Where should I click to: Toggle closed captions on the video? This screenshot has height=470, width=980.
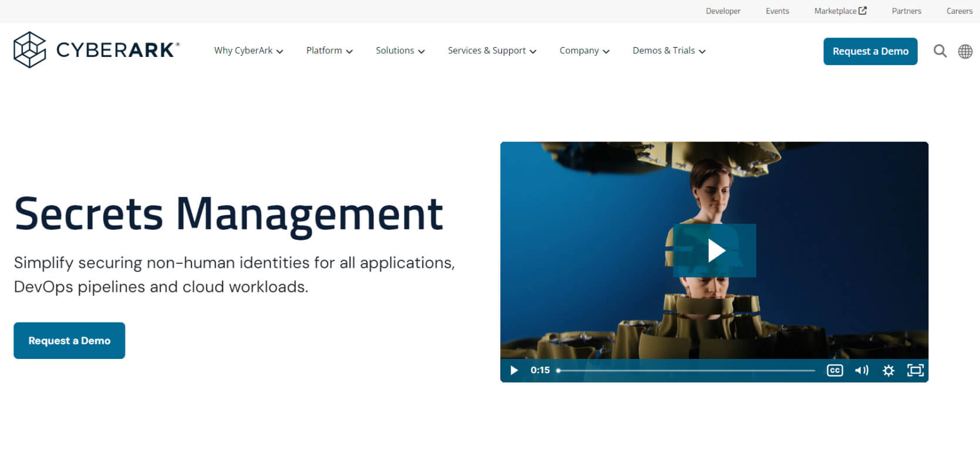pyautogui.click(x=835, y=370)
